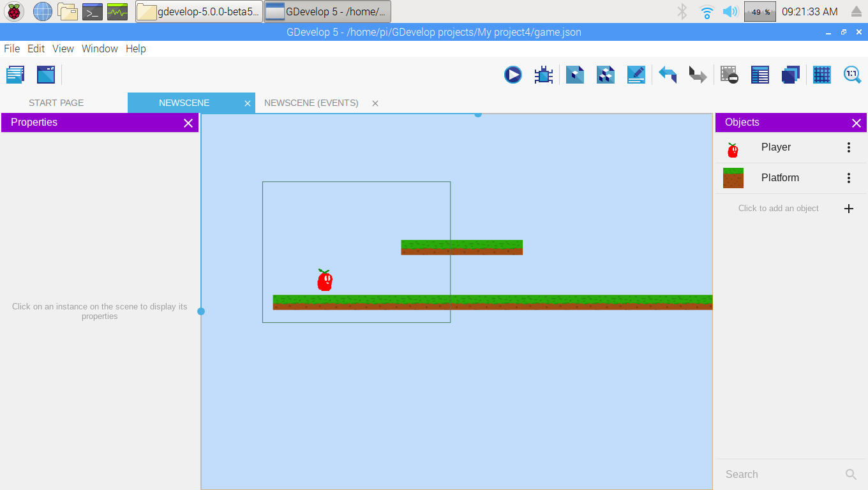Close the NEWSCENE tab
This screenshot has height=490, width=868.
click(x=248, y=103)
